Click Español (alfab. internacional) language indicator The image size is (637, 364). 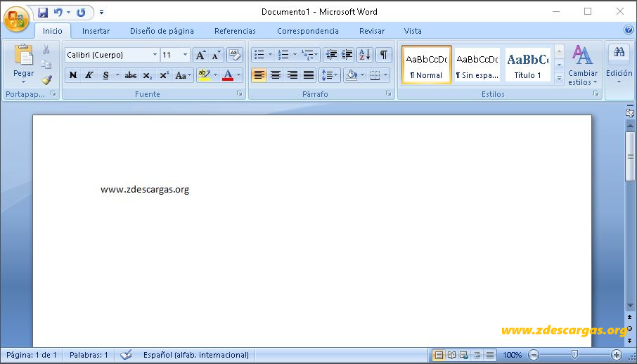[x=196, y=355]
